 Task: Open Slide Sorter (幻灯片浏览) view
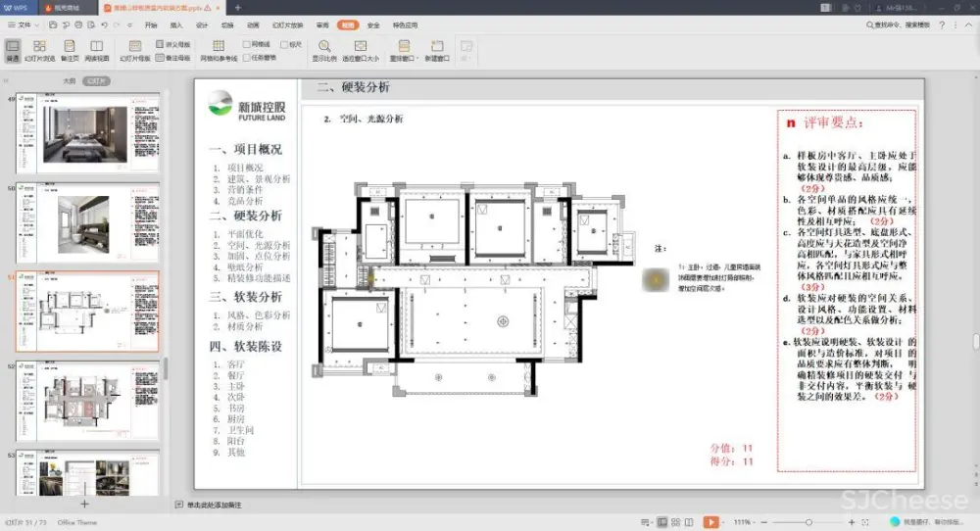(39, 50)
